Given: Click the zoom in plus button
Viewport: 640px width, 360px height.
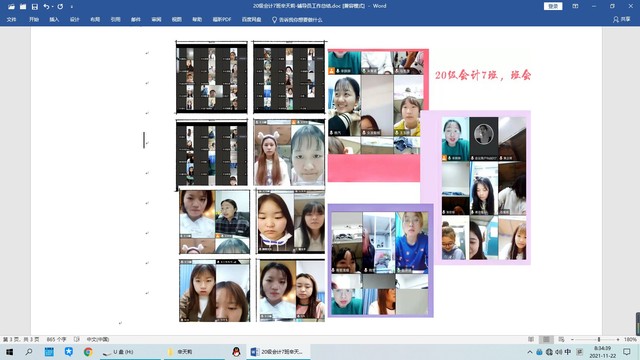Looking at the screenshot, I should [x=618, y=339].
